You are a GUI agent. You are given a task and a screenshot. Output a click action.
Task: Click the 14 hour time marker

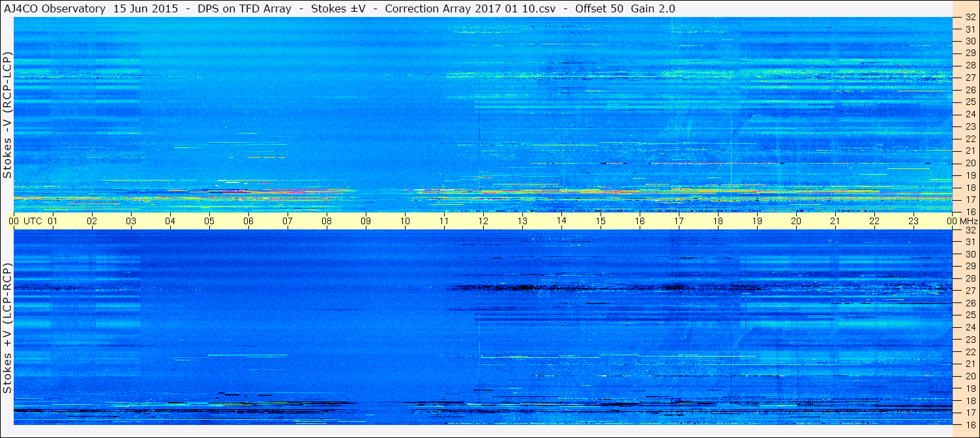(561, 221)
